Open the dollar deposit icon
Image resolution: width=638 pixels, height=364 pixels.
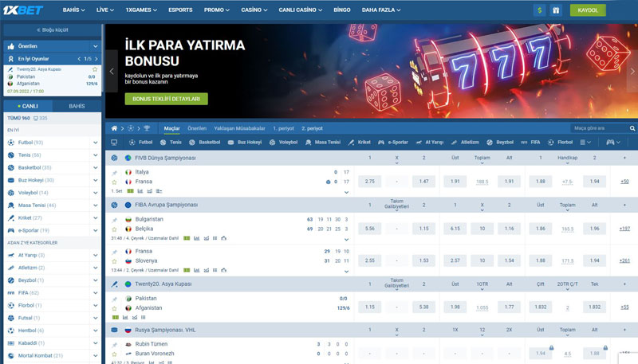point(540,10)
